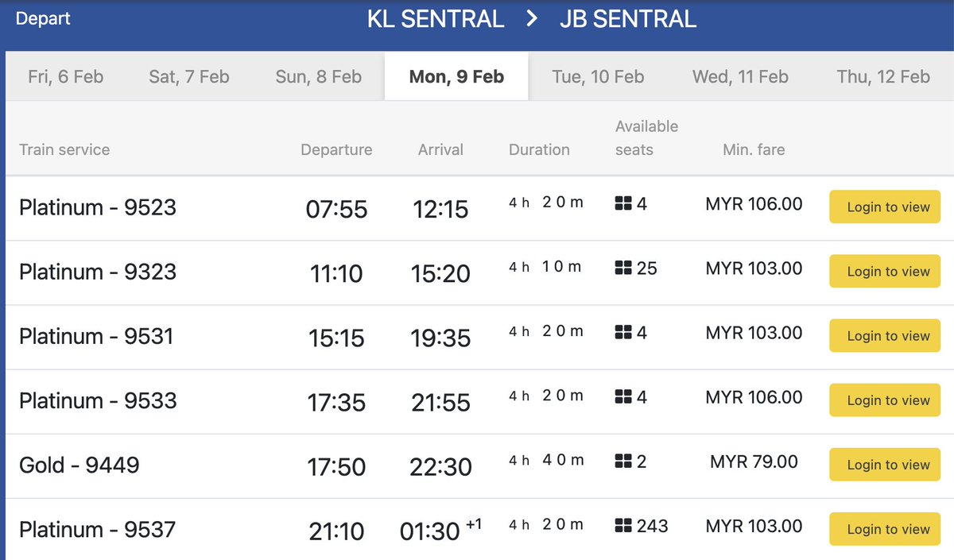Click the arrow between KL Sentral and JB Sentral
954x560 pixels.
532,19
